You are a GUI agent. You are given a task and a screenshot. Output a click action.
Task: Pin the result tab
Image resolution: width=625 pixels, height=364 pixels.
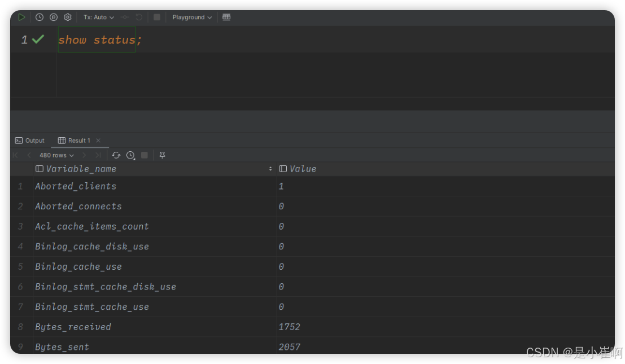click(162, 155)
